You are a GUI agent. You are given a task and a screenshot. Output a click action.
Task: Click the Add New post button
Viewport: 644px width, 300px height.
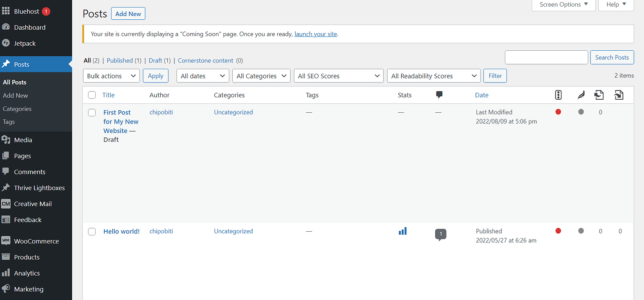[x=128, y=13]
